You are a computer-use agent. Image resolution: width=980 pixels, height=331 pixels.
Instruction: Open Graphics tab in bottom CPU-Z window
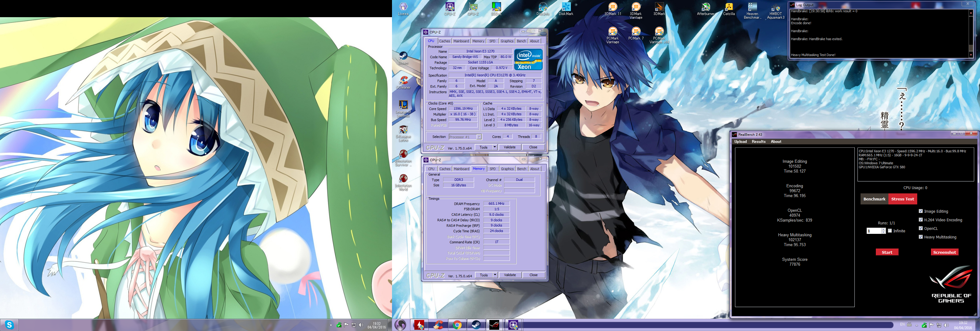tap(507, 169)
